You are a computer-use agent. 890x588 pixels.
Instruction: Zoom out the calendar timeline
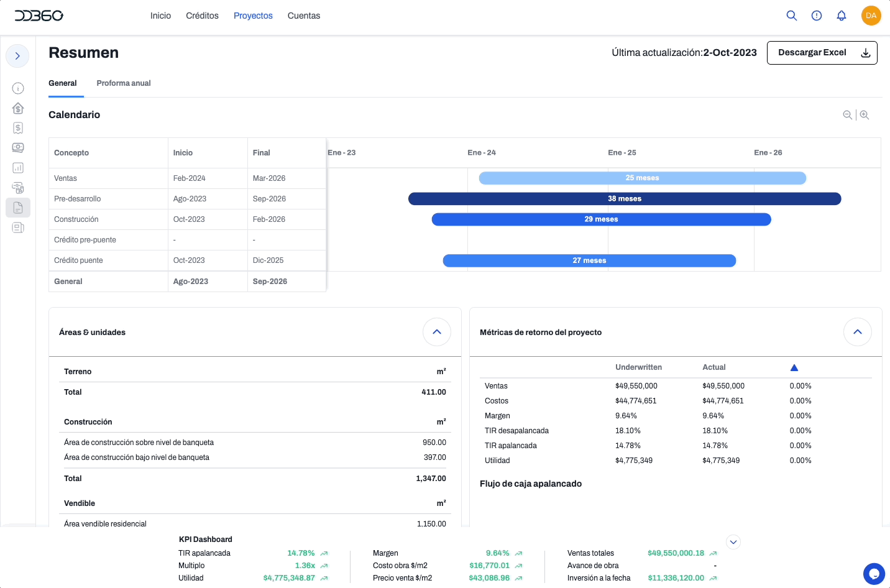[847, 115]
